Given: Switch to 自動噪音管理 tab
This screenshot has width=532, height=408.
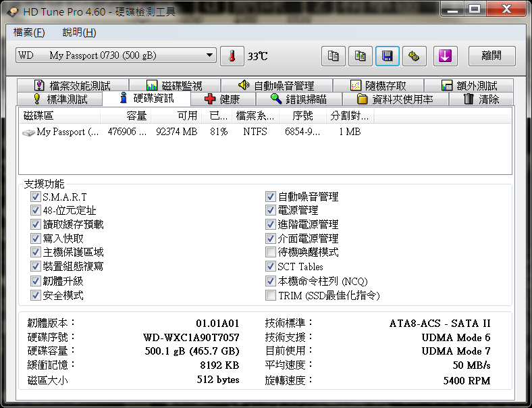Looking at the screenshot, I should [277, 86].
